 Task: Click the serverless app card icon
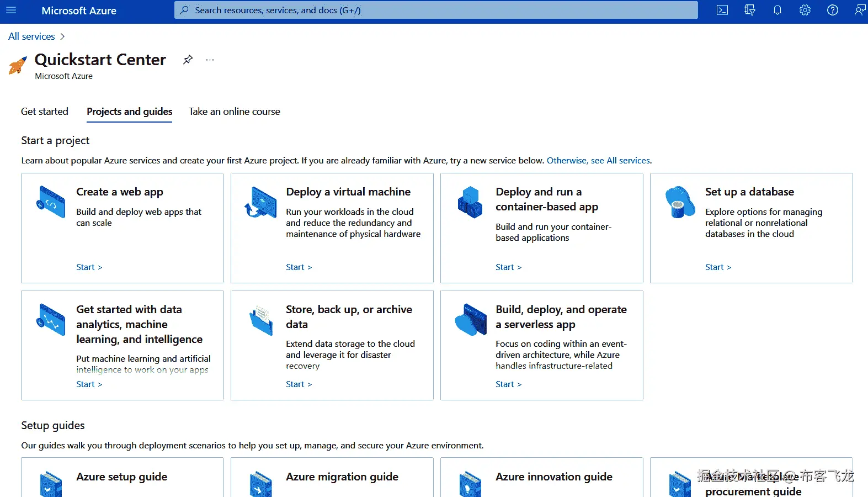point(471,320)
